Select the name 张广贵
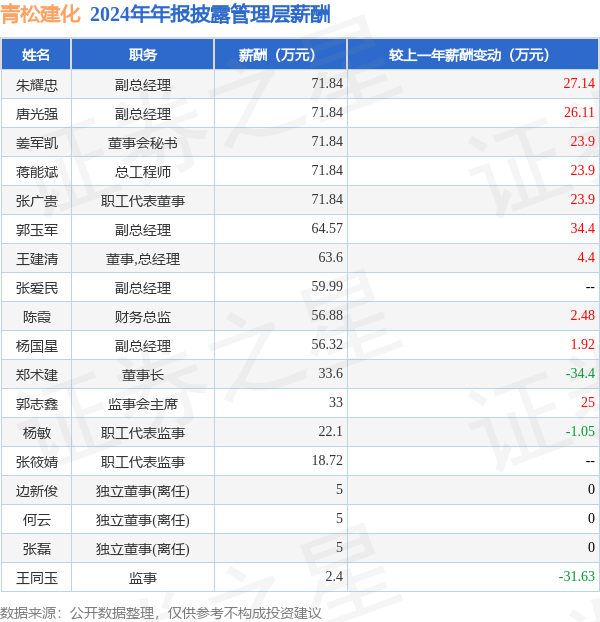 point(36,201)
